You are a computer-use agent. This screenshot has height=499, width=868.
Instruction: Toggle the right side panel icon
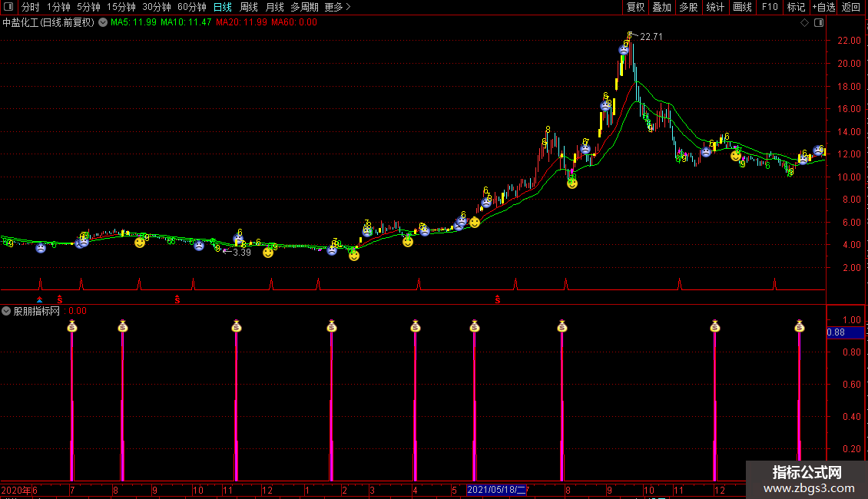coord(819,23)
